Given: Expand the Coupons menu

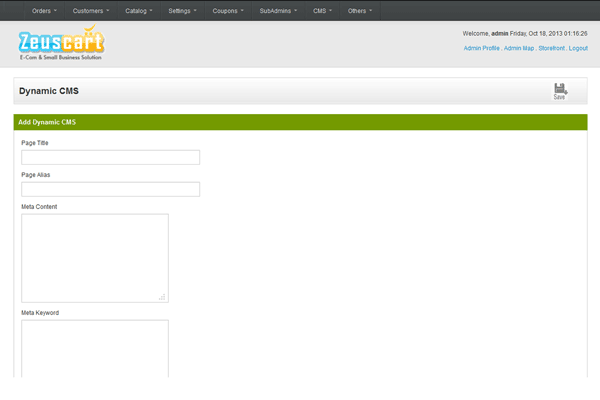Looking at the screenshot, I should [x=228, y=10].
